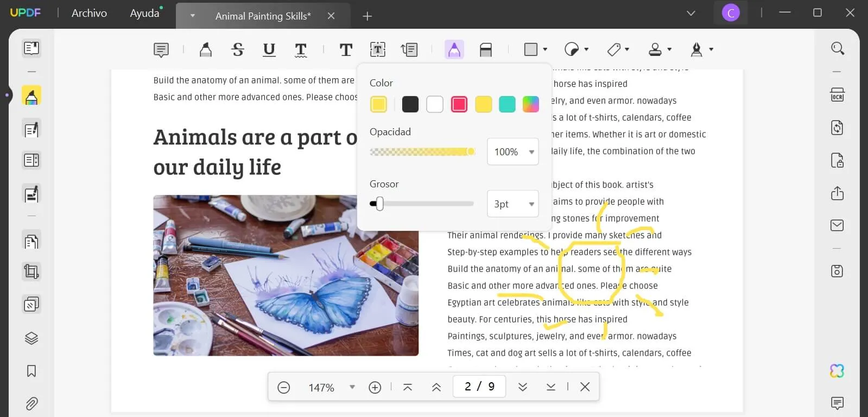Activate the comment highlighter mode in sidebar

31,96
